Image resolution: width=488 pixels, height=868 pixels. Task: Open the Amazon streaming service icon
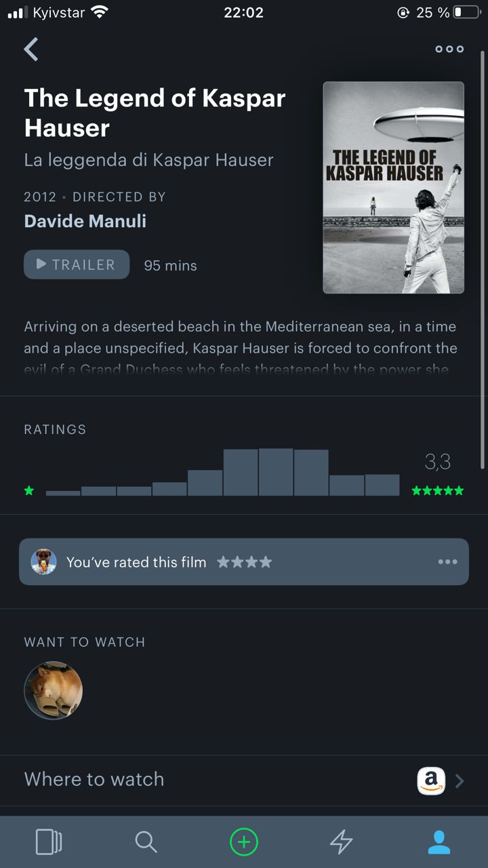click(x=431, y=781)
